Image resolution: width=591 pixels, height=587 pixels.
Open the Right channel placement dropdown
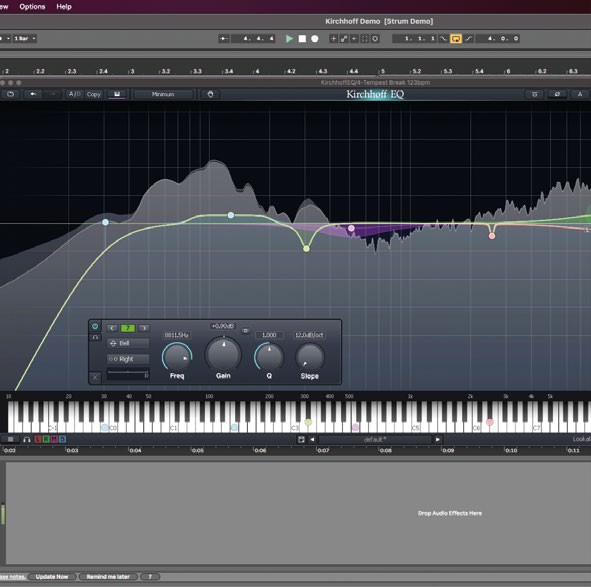[x=128, y=359]
